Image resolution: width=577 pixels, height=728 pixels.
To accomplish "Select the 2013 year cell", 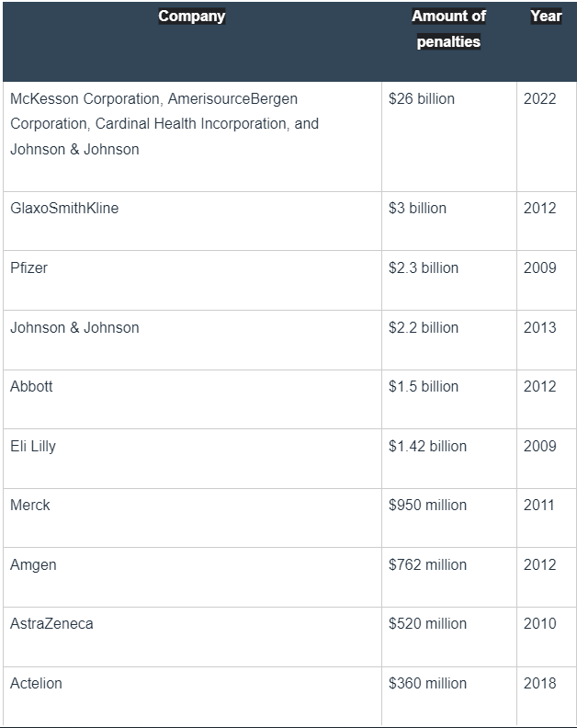I will 539,327.
